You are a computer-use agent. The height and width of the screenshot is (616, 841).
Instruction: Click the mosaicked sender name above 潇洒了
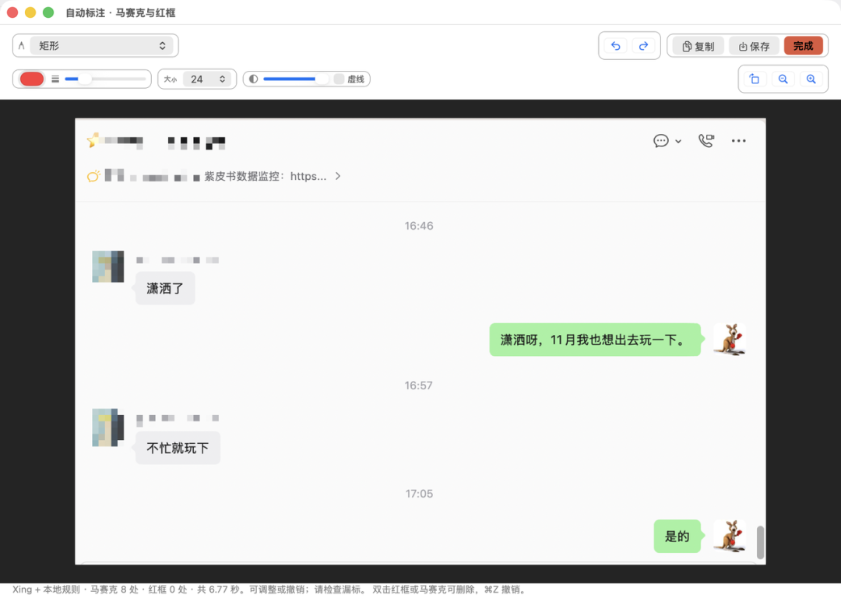pyautogui.click(x=178, y=260)
